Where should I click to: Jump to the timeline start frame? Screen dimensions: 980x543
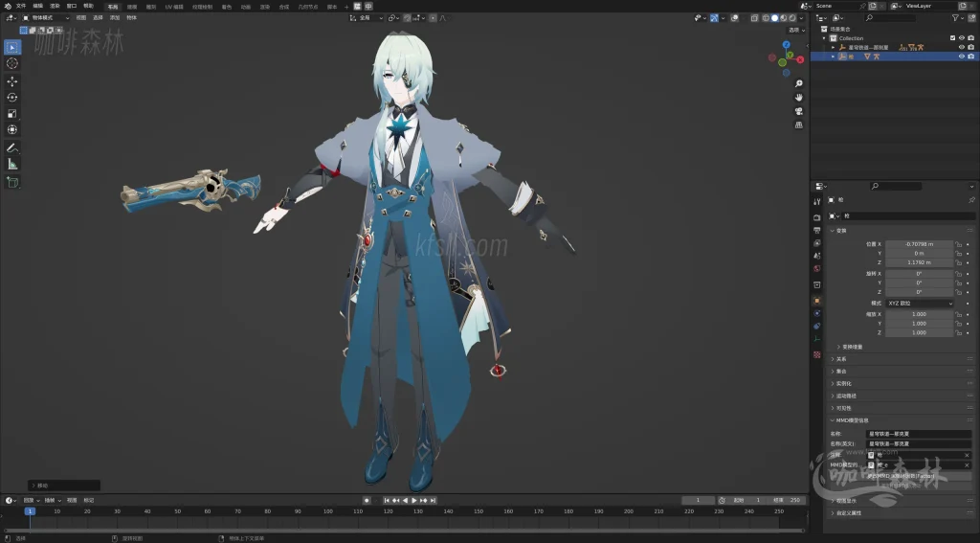point(387,501)
